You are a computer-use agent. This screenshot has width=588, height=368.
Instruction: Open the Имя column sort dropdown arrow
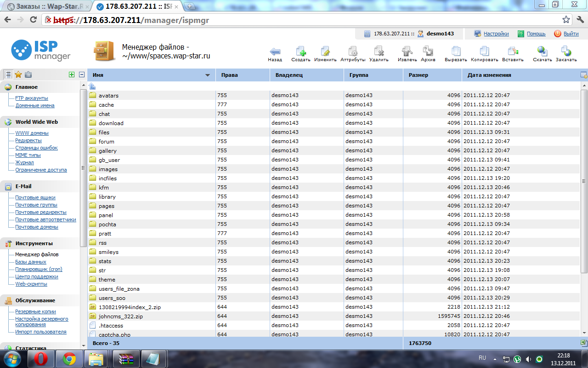[208, 75]
